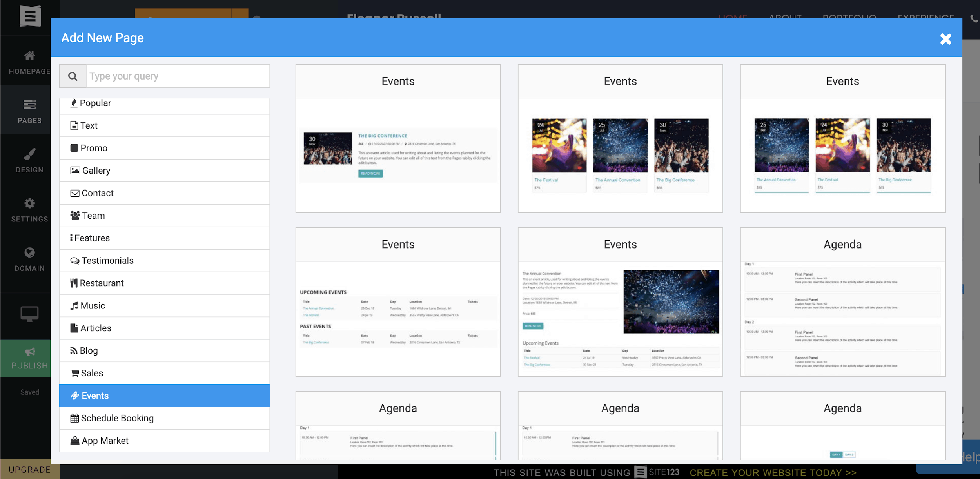
Task: Click the Schedule Booking calendar icon
Action: 74,418
